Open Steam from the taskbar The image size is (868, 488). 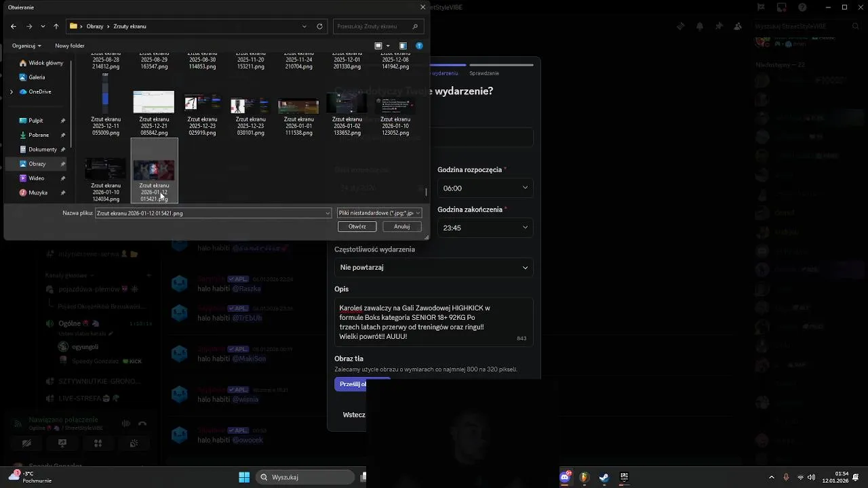coord(604,477)
